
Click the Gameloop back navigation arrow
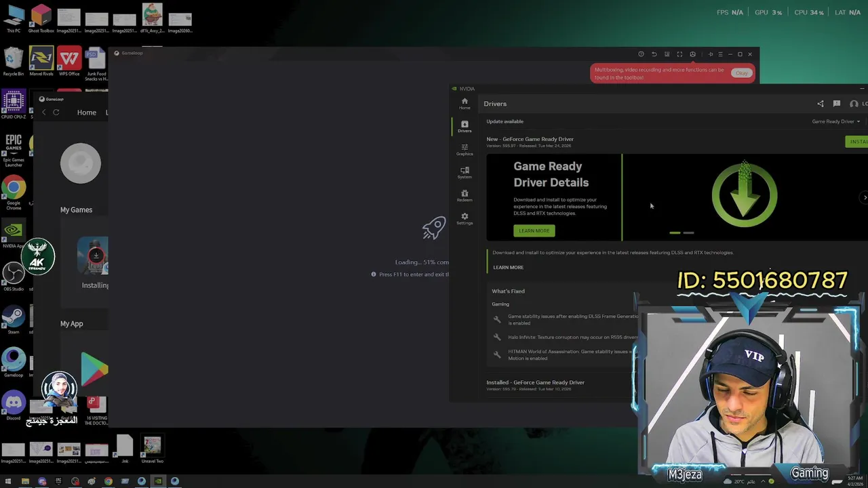coord(44,113)
